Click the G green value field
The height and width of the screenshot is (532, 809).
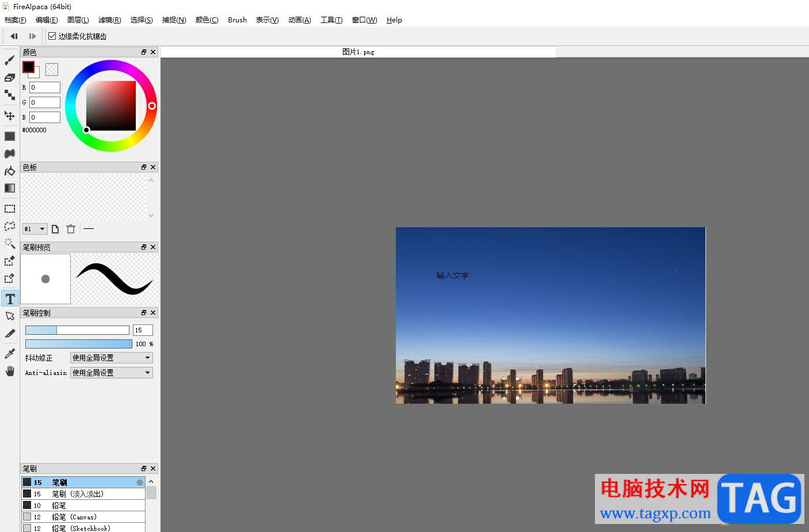coord(45,102)
